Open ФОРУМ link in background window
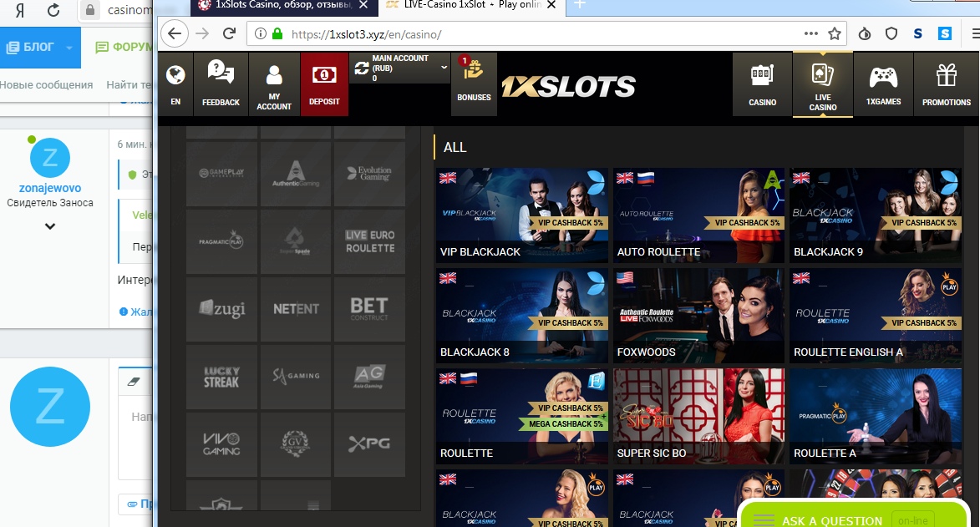The image size is (980, 527). tap(124, 47)
